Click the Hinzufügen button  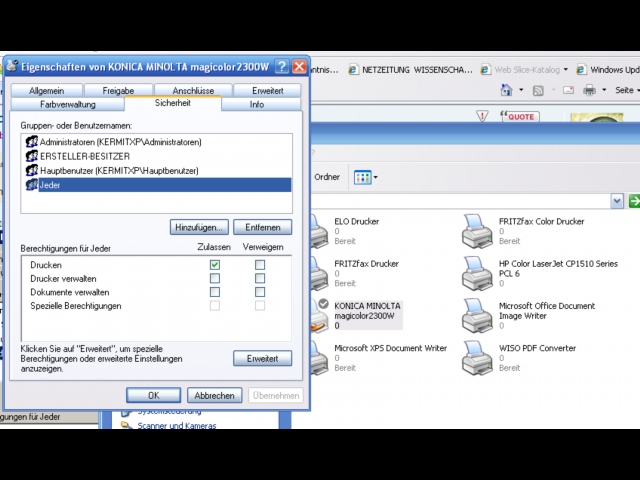[x=199, y=227]
